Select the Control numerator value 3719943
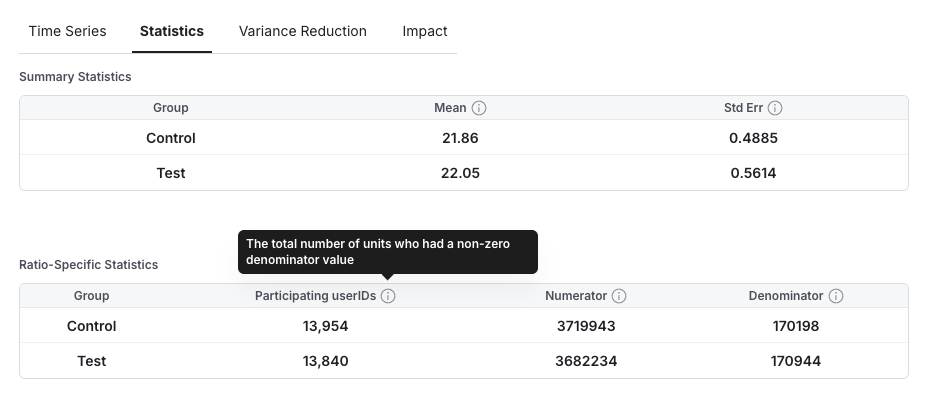 (586, 326)
